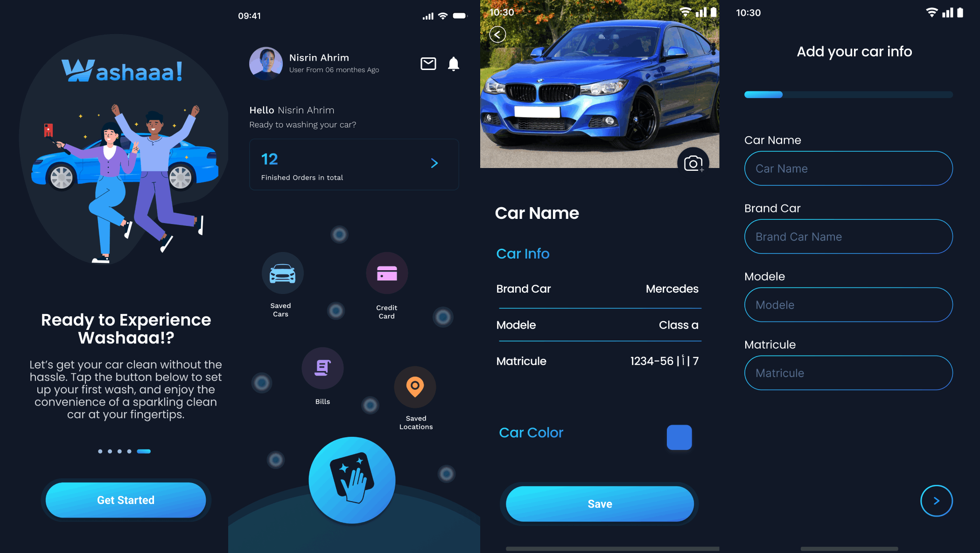Tap the Saved Cars icon
980x553 pixels.
pyautogui.click(x=282, y=274)
